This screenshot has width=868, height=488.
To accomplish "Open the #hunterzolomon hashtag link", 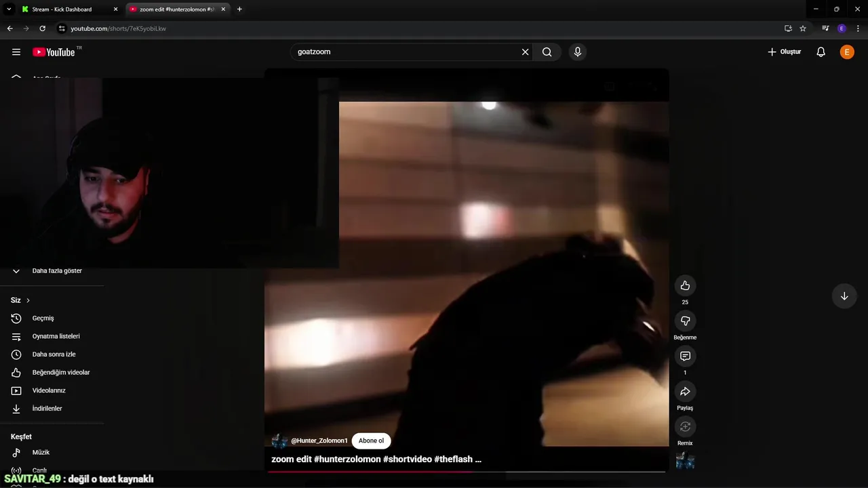I will tap(347, 459).
